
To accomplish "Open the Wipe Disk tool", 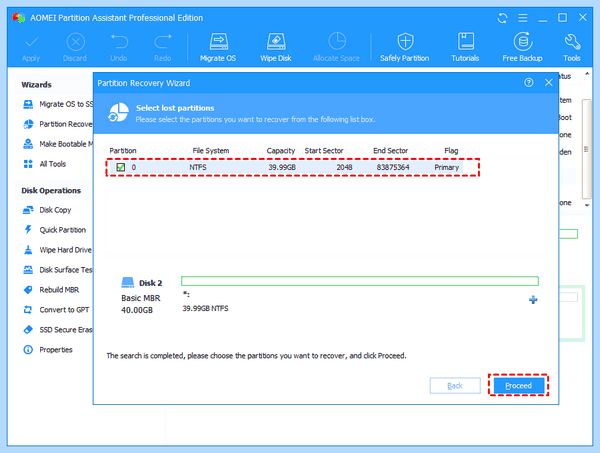I will (x=276, y=48).
